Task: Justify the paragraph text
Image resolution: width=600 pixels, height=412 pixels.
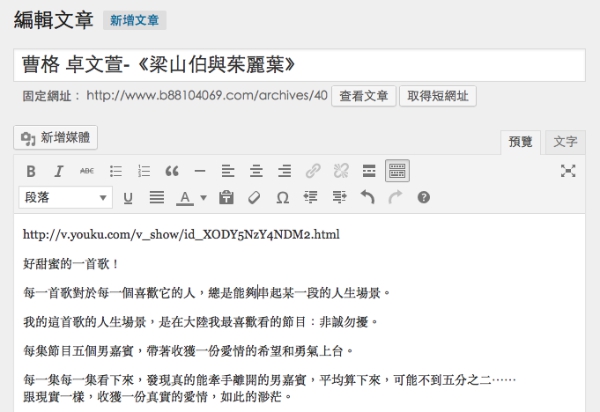Action: (x=157, y=198)
